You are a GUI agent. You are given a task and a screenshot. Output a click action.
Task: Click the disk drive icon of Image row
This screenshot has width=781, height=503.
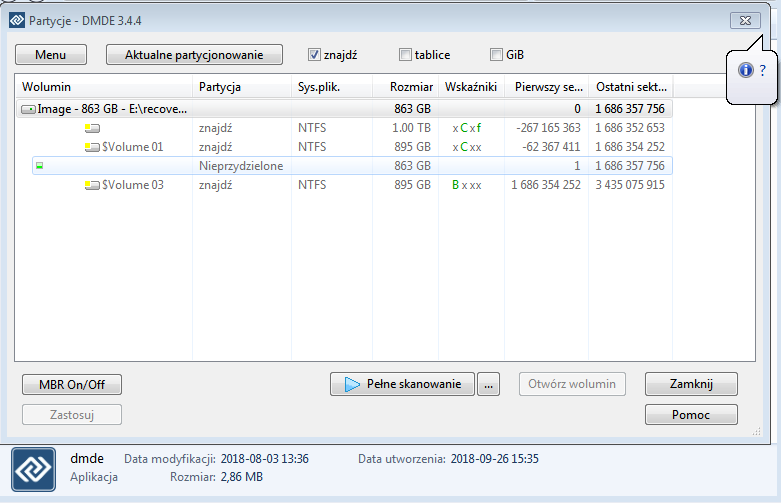pyautogui.click(x=28, y=109)
